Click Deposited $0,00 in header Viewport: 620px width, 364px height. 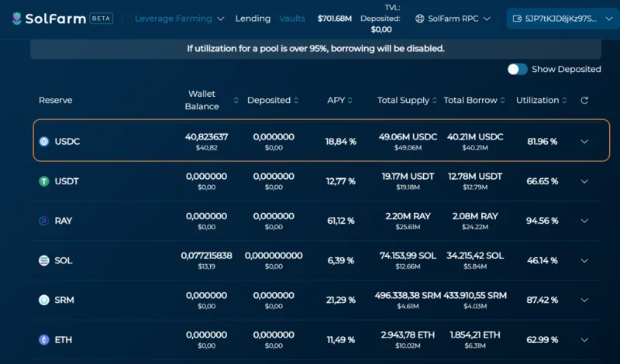tap(381, 29)
